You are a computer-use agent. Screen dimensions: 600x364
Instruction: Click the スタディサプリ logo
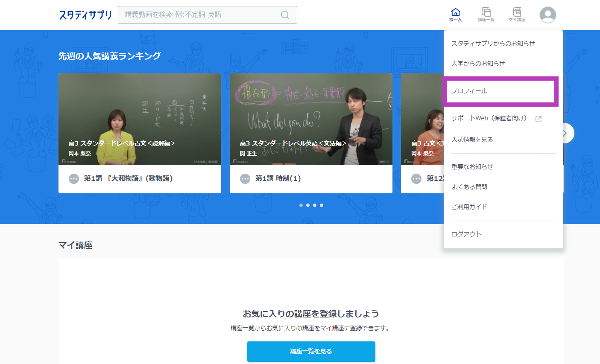pyautogui.click(x=85, y=15)
